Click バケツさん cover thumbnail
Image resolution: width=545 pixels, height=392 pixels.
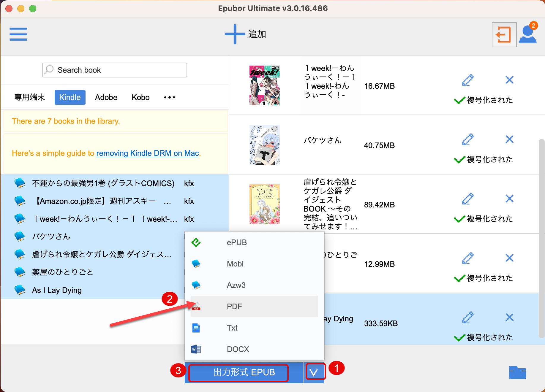pos(264,145)
